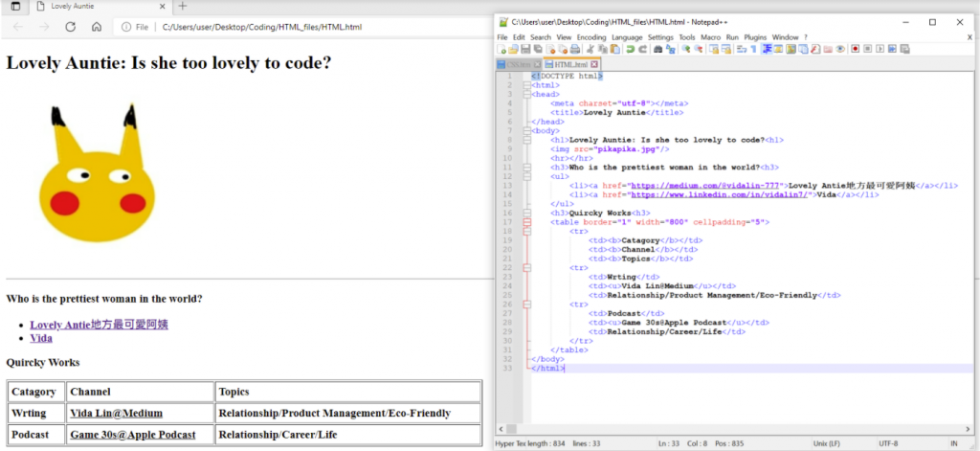980x451 pixels.
Task: Open the Folder as Workspace toolbar icon
Action: [828, 49]
